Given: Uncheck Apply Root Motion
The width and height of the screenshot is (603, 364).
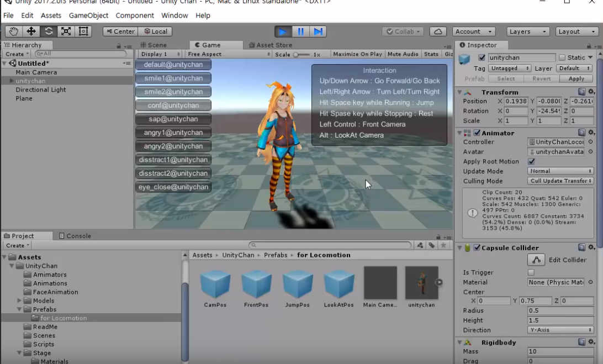Looking at the screenshot, I should [531, 161].
